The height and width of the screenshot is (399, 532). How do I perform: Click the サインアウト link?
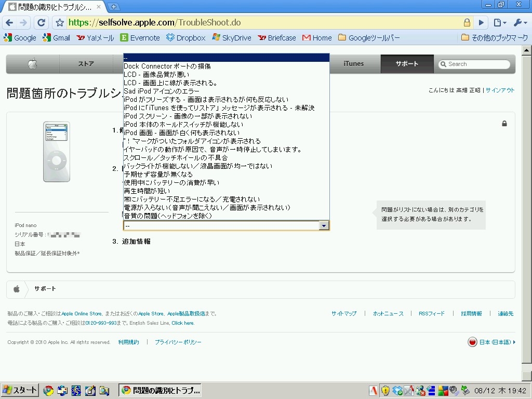[x=500, y=90]
